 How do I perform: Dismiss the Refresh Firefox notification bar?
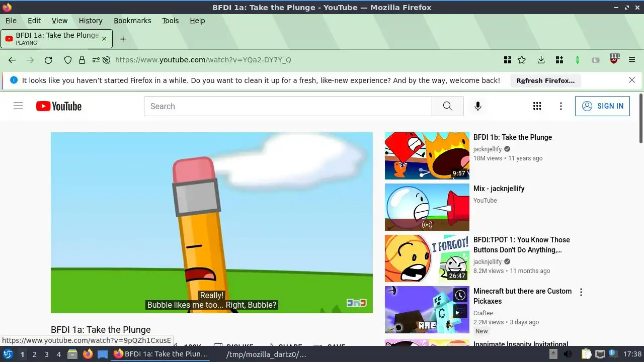click(632, 80)
